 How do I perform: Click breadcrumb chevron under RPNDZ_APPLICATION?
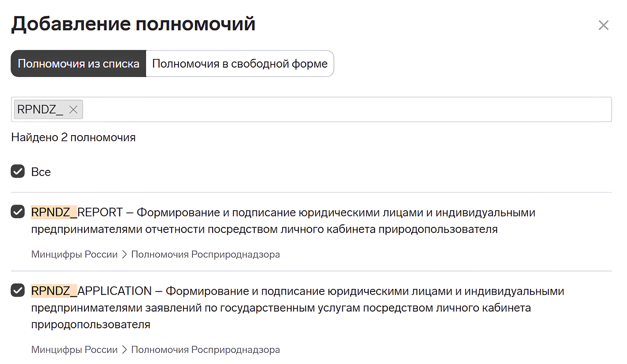tap(124, 350)
